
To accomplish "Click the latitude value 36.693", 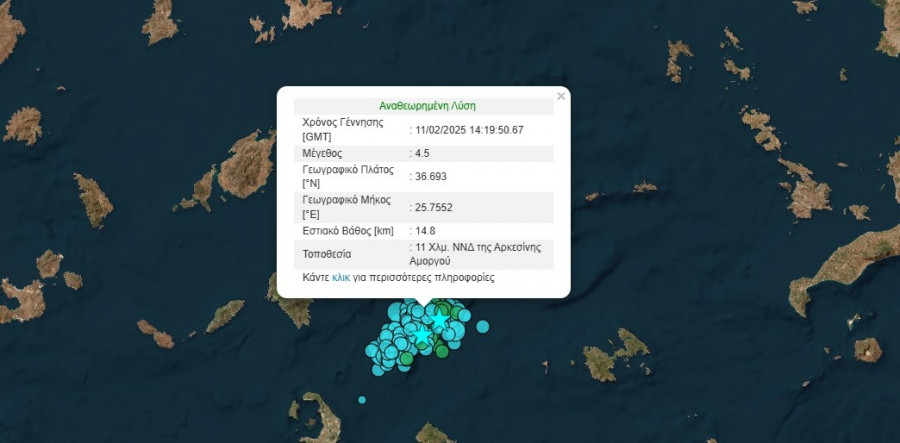I will point(432,177).
